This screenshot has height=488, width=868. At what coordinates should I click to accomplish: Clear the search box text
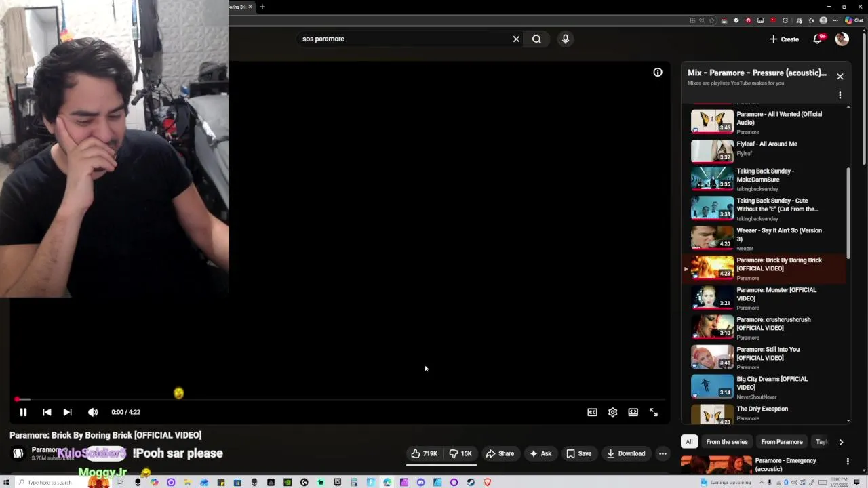point(516,39)
